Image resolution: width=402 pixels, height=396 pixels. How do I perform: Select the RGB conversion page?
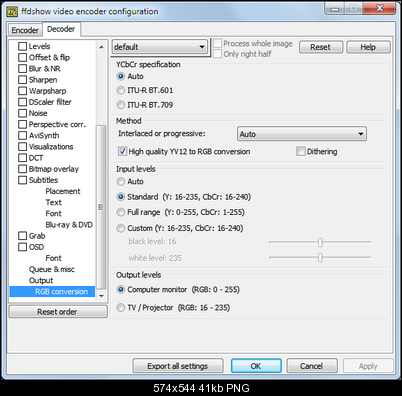[52, 292]
